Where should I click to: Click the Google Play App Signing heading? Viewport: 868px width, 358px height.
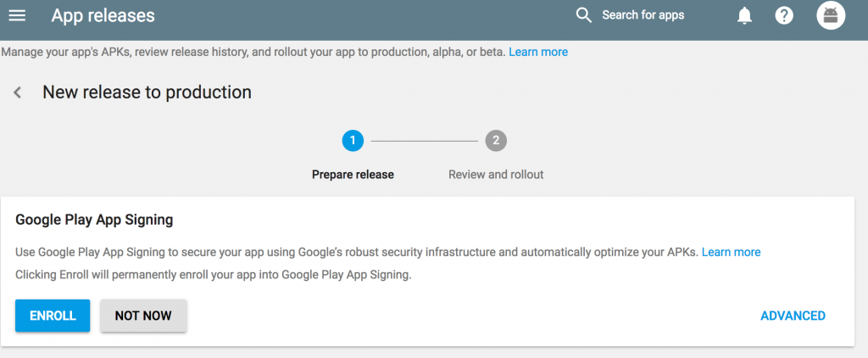(x=94, y=220)
